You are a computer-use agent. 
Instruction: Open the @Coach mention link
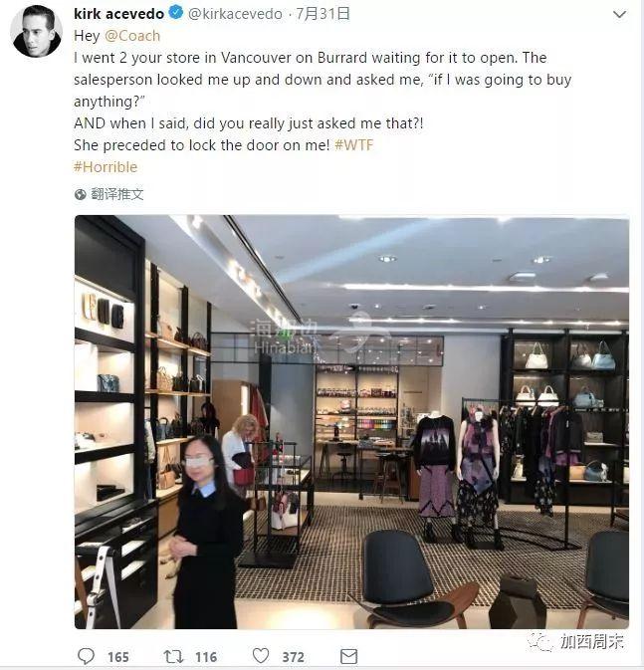132,36
